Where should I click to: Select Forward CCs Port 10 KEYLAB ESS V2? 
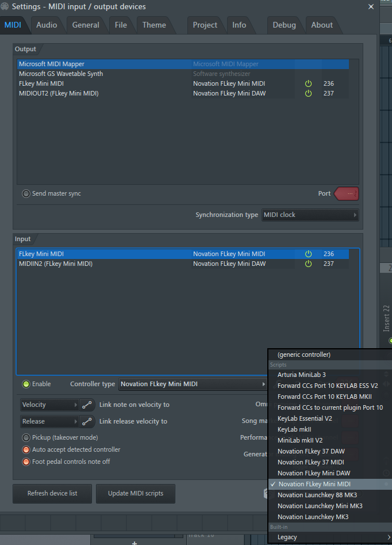[x=330, y=386]
